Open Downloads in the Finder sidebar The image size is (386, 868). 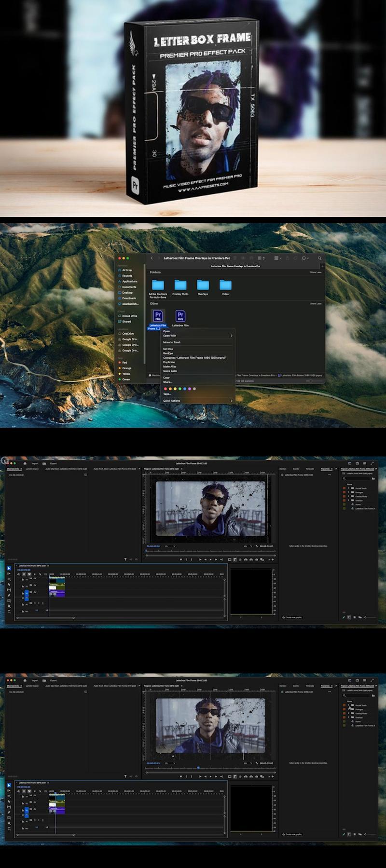click(127, 298)
